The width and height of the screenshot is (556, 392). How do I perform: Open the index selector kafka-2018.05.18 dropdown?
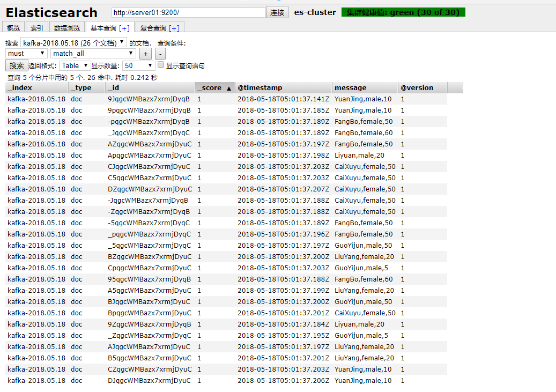tap(74, 42)
